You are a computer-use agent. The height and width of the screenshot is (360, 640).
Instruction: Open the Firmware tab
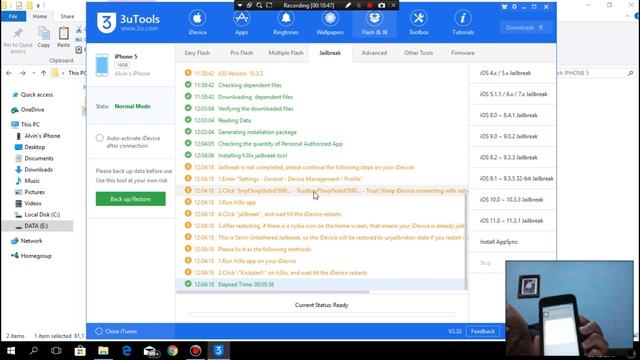coord(462,53)
